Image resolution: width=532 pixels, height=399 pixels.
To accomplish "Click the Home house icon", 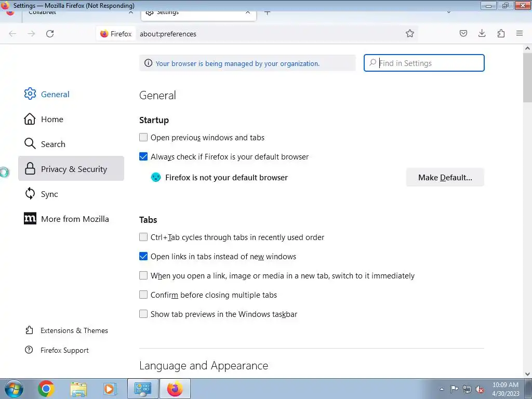I will pos(30,119).
